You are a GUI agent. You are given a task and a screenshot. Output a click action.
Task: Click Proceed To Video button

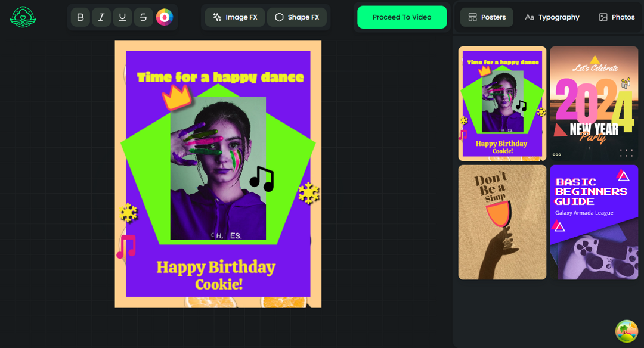tap(402, 17)
